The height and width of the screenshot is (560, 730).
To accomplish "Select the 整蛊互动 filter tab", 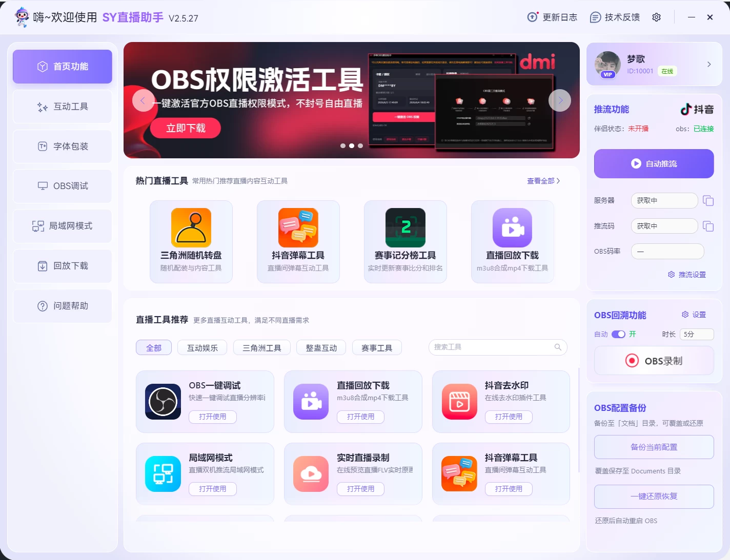I will point(321,348).
